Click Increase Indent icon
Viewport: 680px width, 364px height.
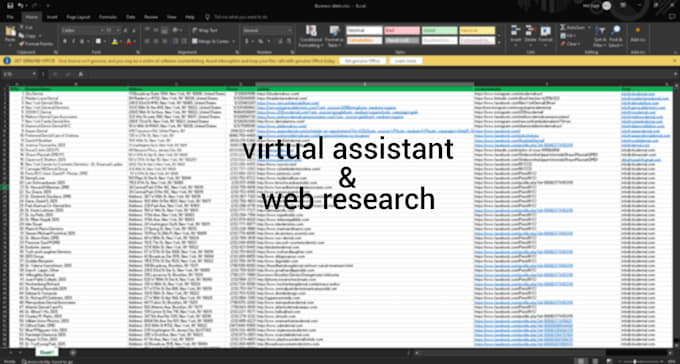[x=184, y=42]
